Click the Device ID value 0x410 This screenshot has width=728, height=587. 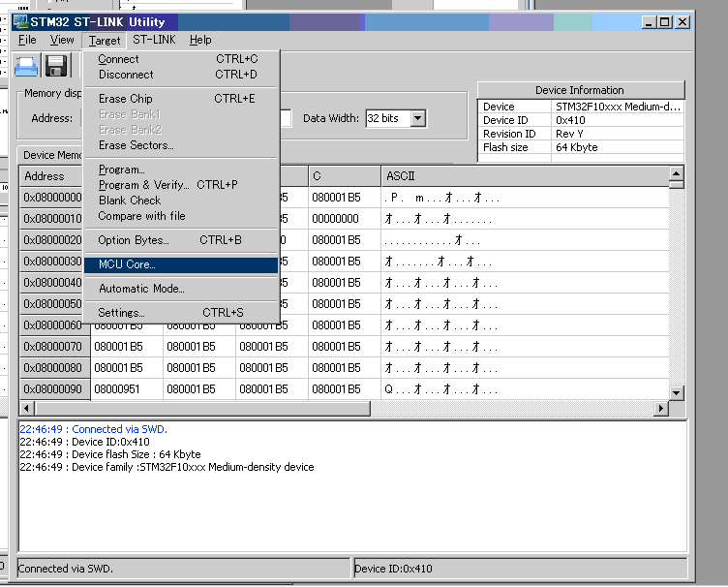coord(618,120)
